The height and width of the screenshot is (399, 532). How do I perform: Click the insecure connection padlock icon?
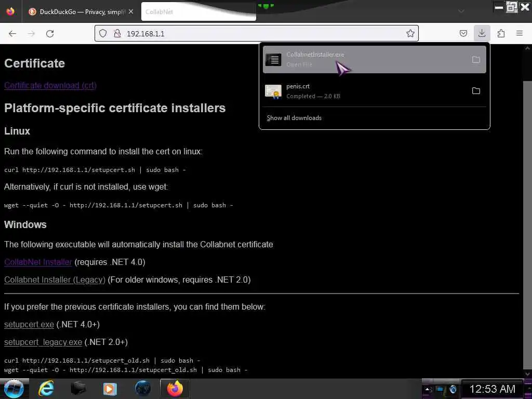point(117,33)
